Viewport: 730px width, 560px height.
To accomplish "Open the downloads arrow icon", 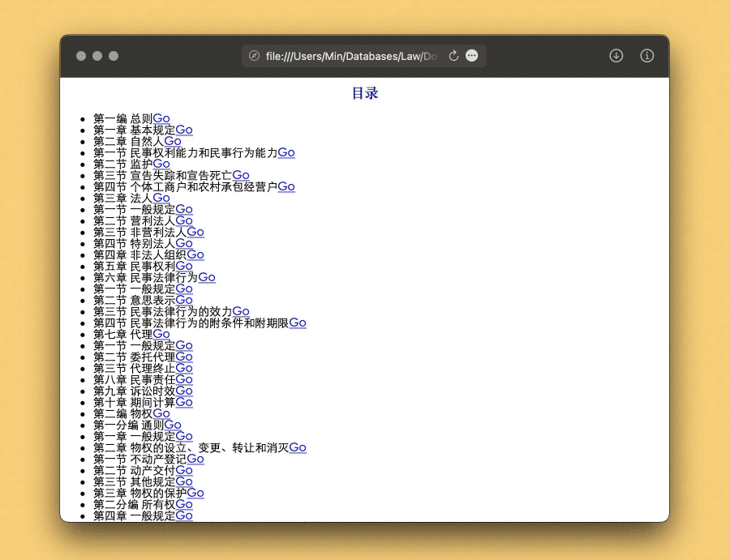I will tap(616, 56).
